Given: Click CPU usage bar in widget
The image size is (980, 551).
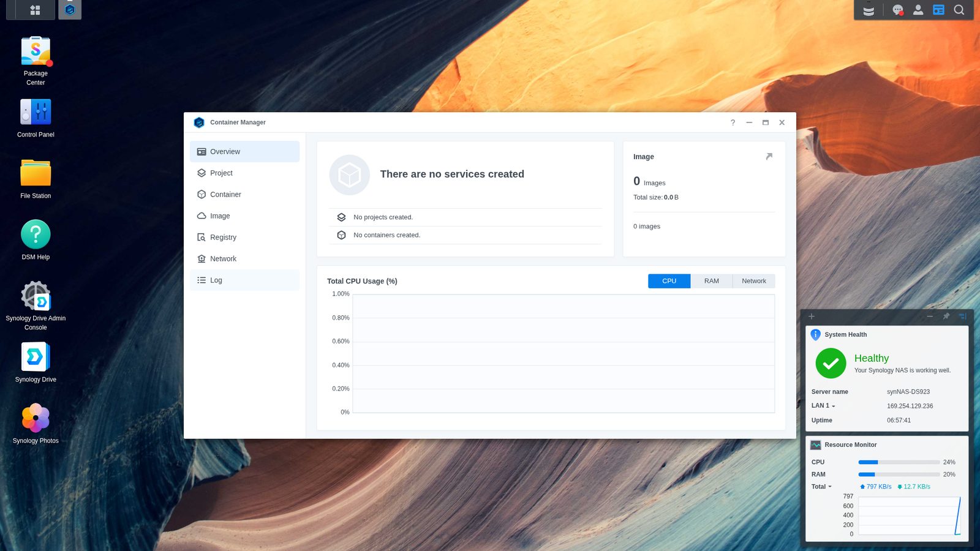Looking at the screenshot, I should (899, 462).
